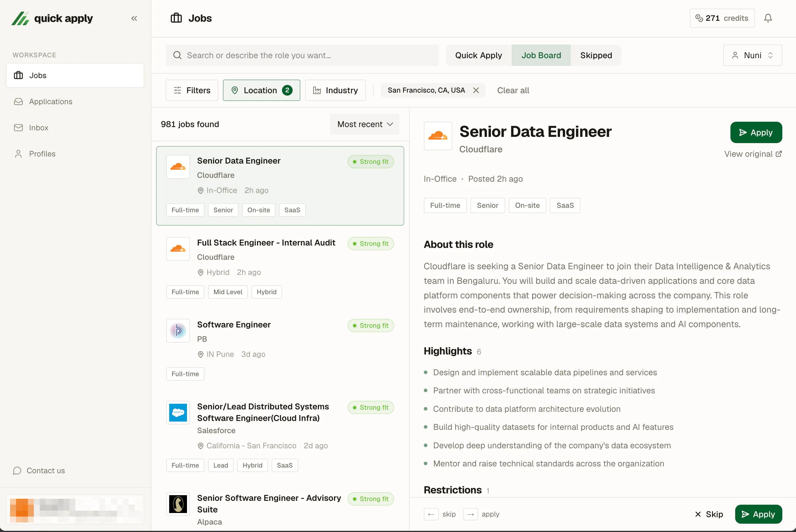Switch to the Skipped tab

pos(596,55)
